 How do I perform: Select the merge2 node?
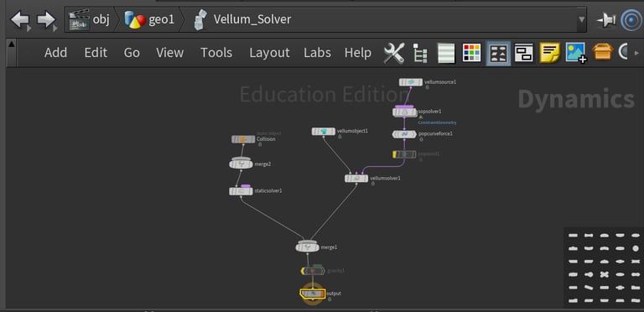point(241,164)
